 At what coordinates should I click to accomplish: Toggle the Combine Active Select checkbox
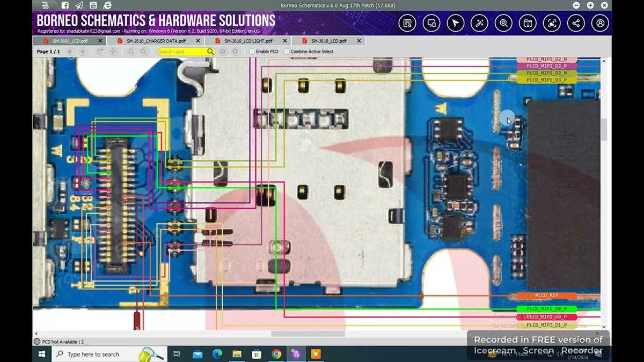point(287,51)
